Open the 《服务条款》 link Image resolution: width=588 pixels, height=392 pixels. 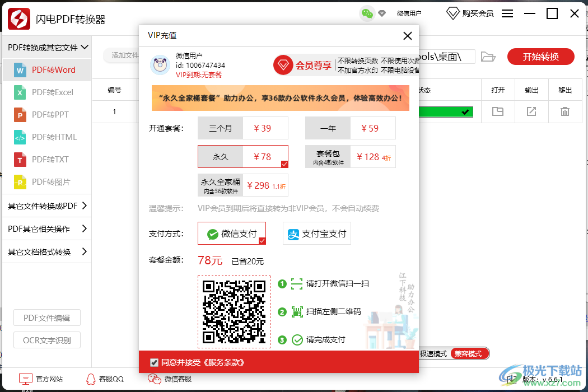coord(223,362)
